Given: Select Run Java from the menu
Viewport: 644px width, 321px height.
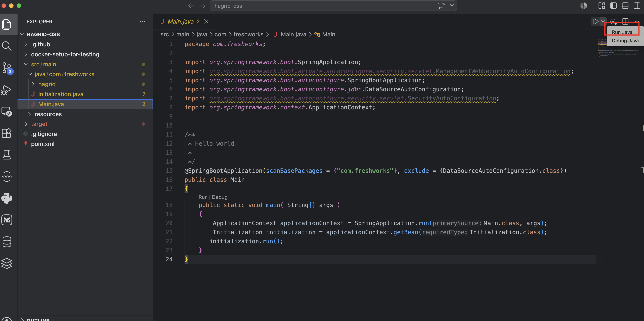Looking at the screenshot, I should (x=622, y=32).
